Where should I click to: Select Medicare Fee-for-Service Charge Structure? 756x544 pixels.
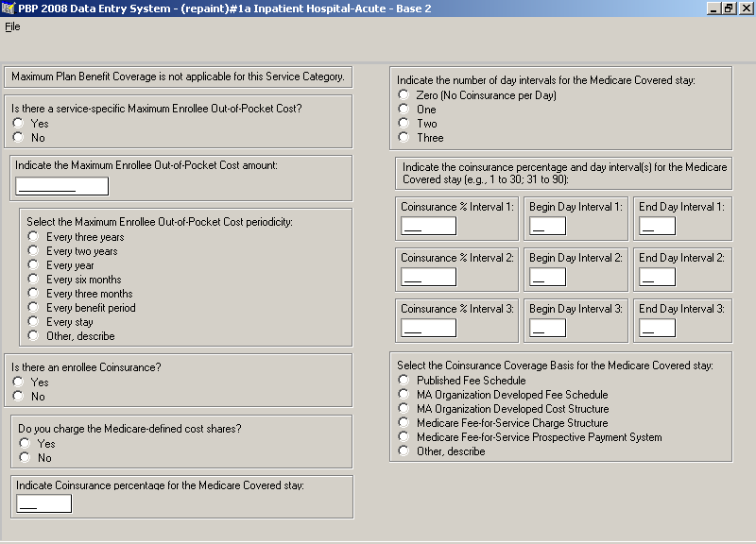coord(404,422)
